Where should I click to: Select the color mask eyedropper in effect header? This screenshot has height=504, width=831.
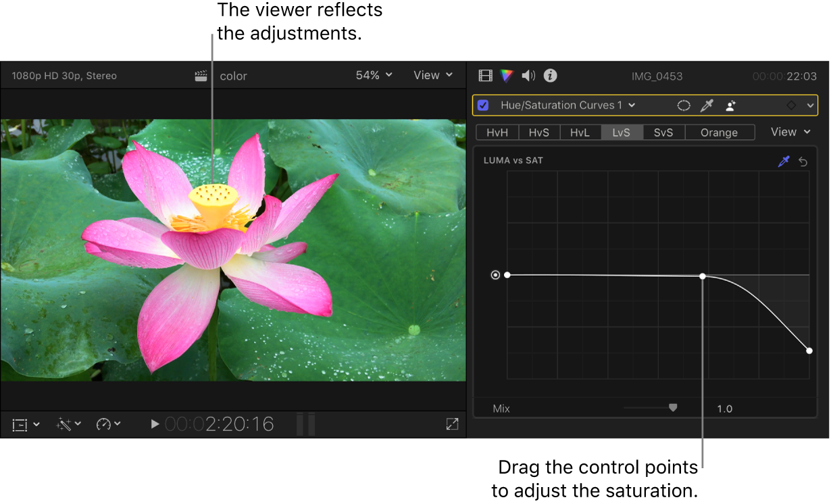pos(706,105)
